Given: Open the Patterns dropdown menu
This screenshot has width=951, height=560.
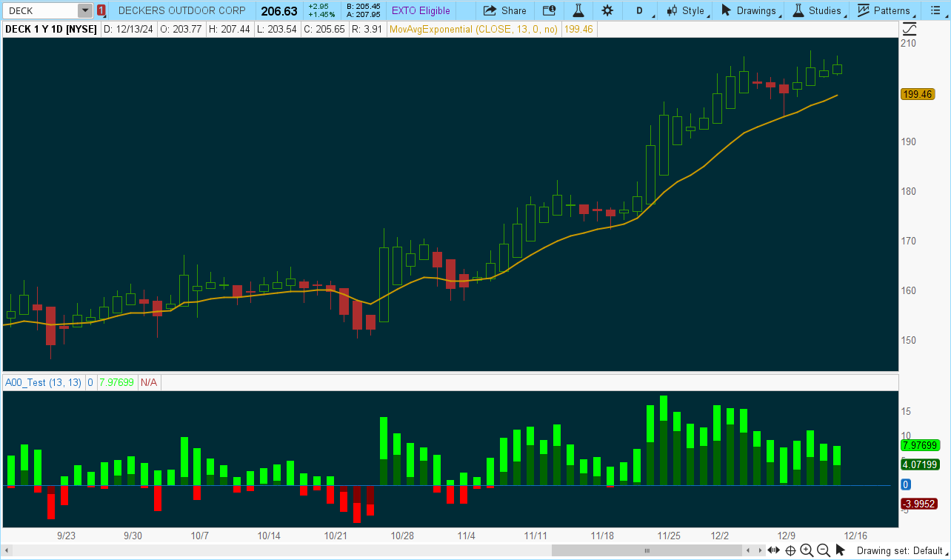Looking at the screenshot, I should click(886, 10).
